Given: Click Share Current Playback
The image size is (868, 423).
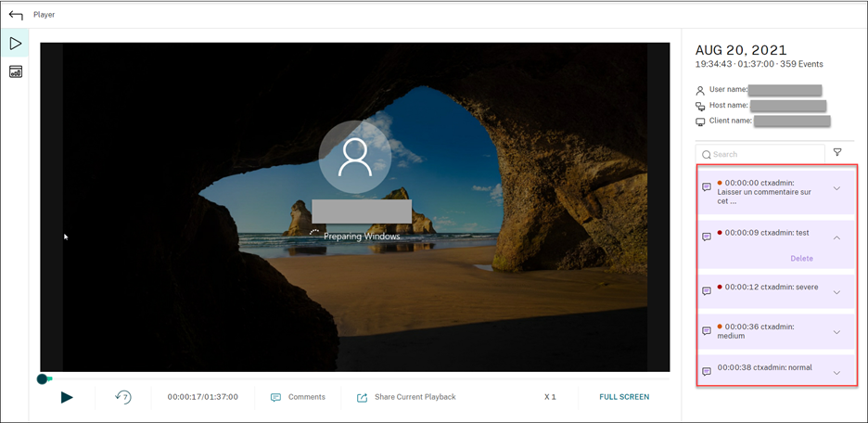Looking at the screenshot, I should pos(406,397).
